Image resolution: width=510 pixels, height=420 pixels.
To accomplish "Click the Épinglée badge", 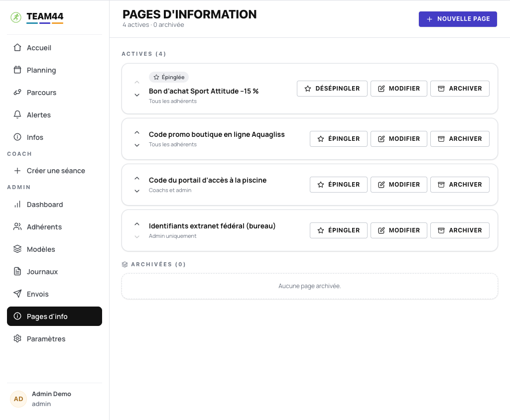I will coord(169,77).
